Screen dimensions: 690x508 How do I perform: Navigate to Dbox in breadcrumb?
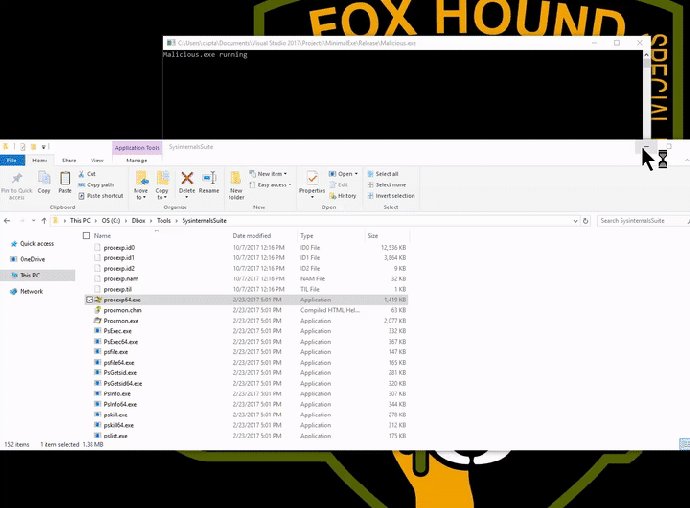coord(138,221)
